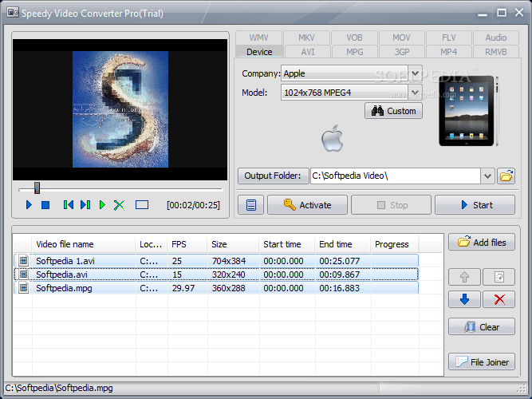Open Custom settings with binoculars icon
The width and height of the screenshot is (532, 399).
click(393, 111)
